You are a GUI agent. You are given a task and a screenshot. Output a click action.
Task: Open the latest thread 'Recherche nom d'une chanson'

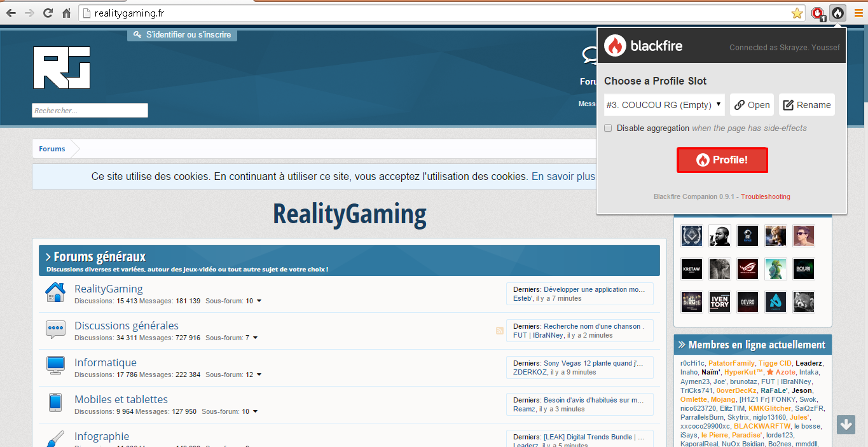pos(592,326)
